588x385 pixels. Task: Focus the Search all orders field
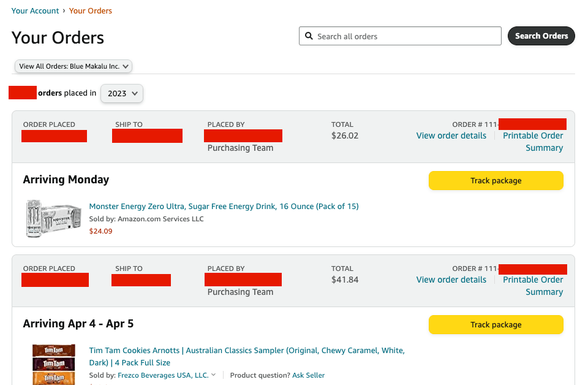point(404,36)
